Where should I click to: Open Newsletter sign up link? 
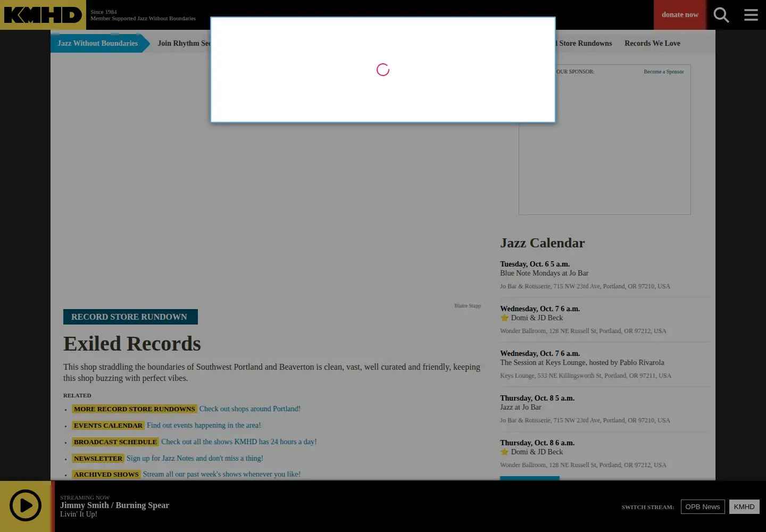tap(195, 459)
